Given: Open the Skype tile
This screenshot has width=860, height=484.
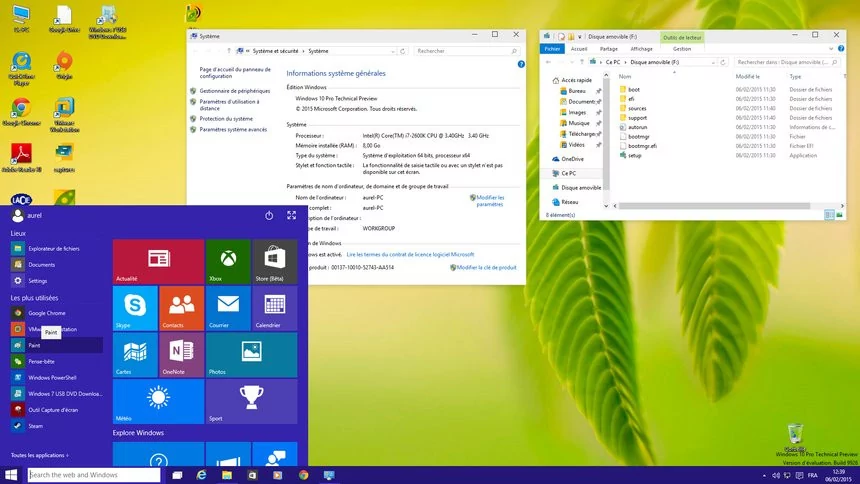Looking at the screenshot, I should pyautogui.click(x=135, y=308).
